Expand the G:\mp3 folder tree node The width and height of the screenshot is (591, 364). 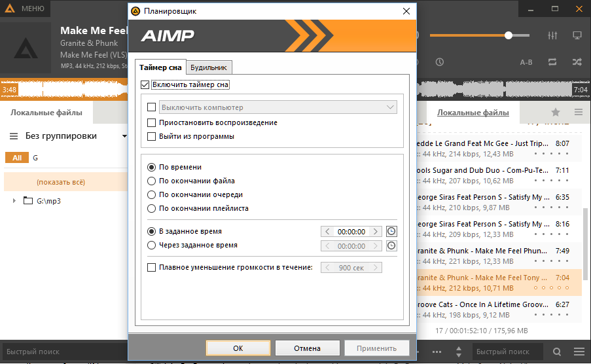(x=14, y=201)
